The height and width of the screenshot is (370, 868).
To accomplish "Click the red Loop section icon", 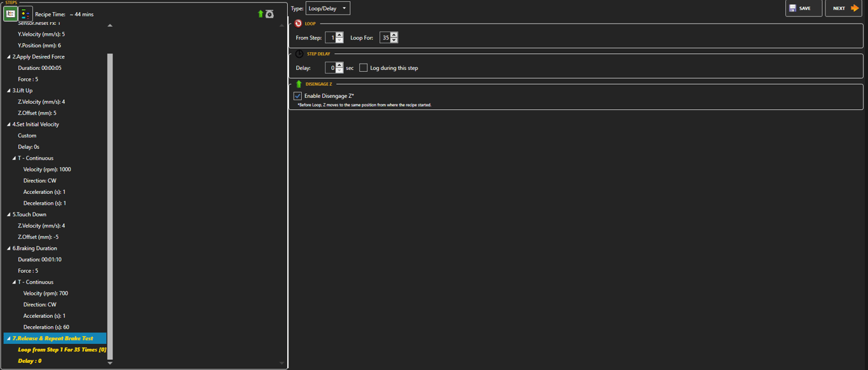I will 298,24.
